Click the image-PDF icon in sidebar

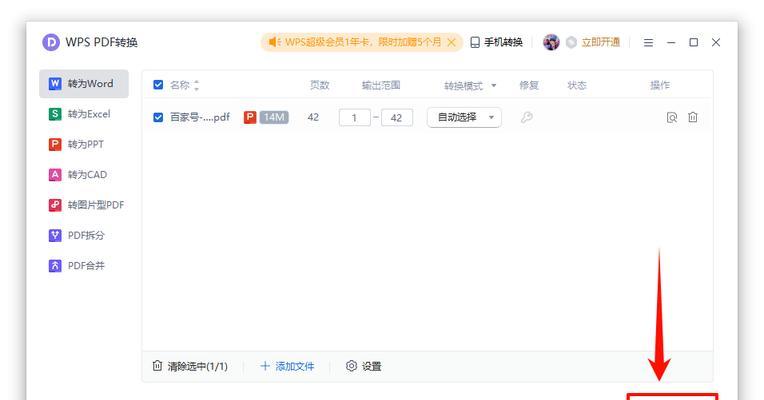point(55,205)
